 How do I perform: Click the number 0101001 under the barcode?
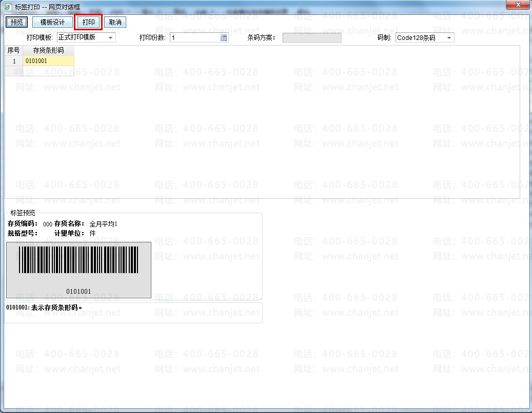(78, 292)
